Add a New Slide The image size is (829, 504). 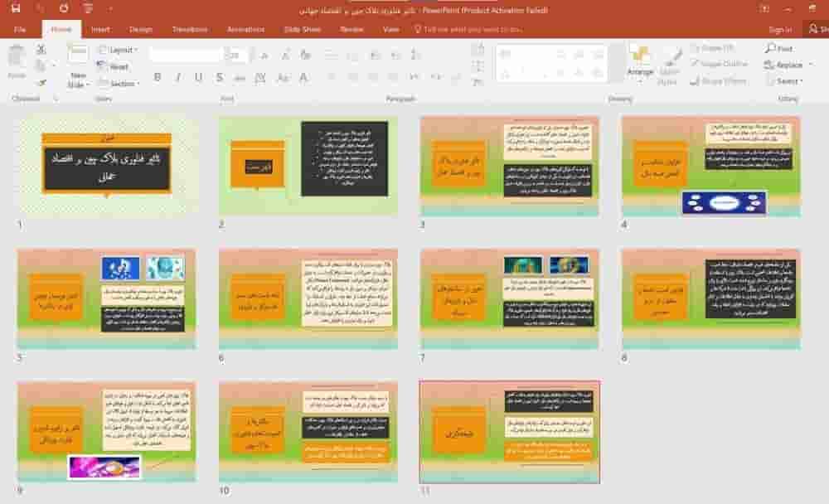(78, 66)
